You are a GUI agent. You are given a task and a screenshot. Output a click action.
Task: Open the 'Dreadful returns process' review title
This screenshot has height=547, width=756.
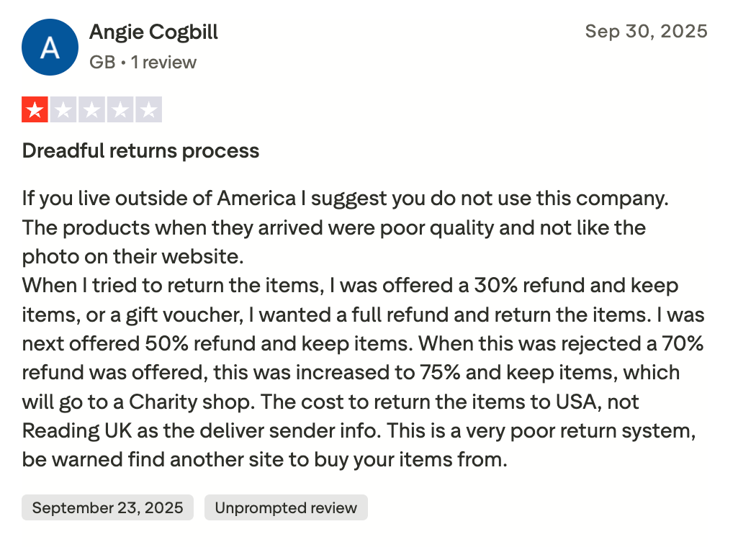pos(140,151)
